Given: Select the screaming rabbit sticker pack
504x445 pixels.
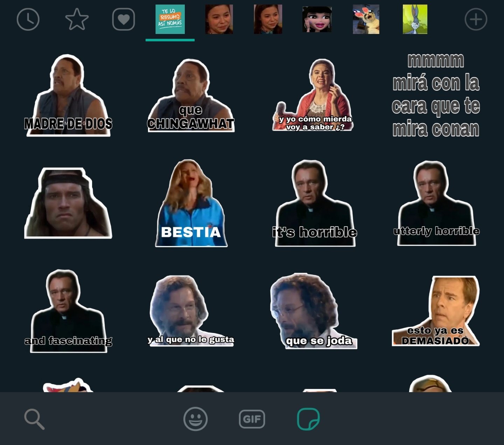Looking at the screenshot, I should pyautogui.click(x=366, y=19).
